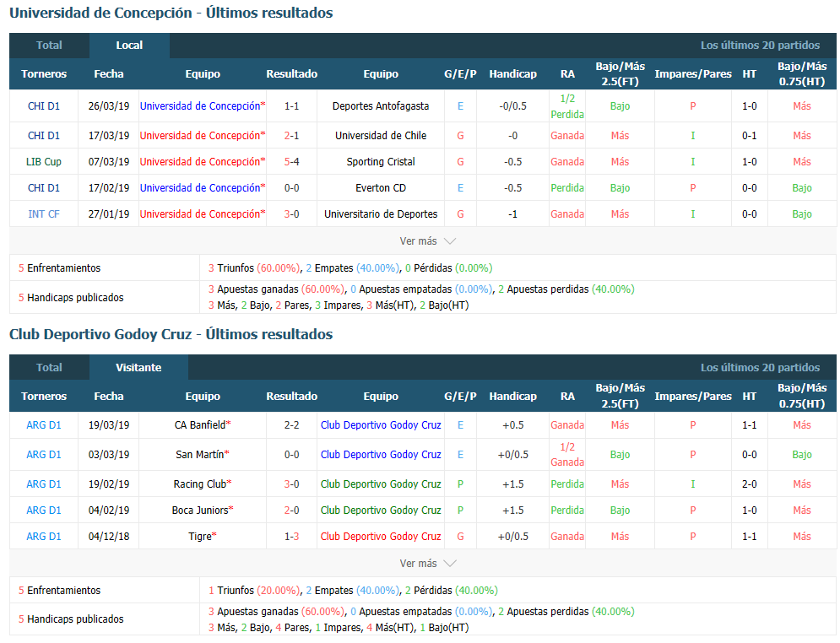This screenshot has height=643, width=840.
Task: Select Visitante tab for Godoy Cruz
Action: (138, 368)
